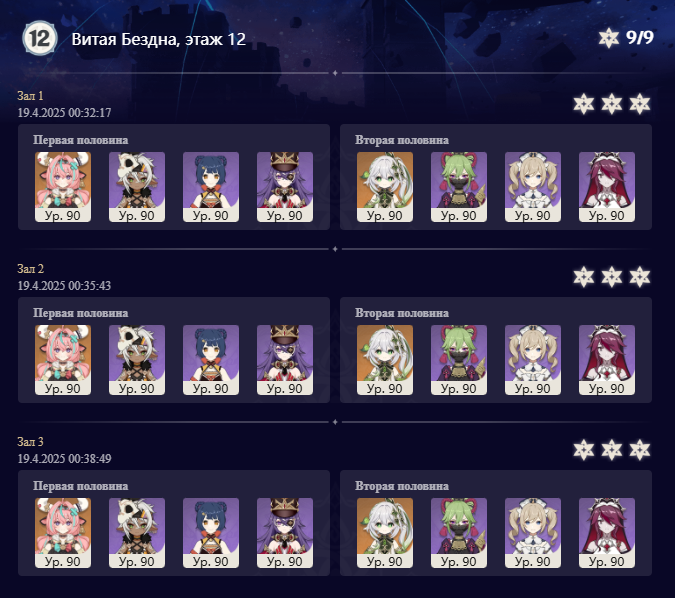
Task: Select skull-hat character portrait in Зал 1
Action: pos(137,187)
